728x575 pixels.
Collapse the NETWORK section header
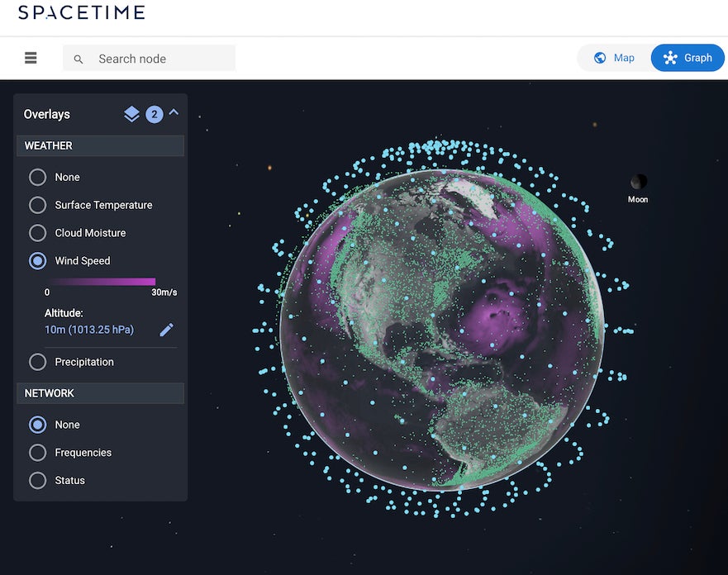[x=100, y=393]
